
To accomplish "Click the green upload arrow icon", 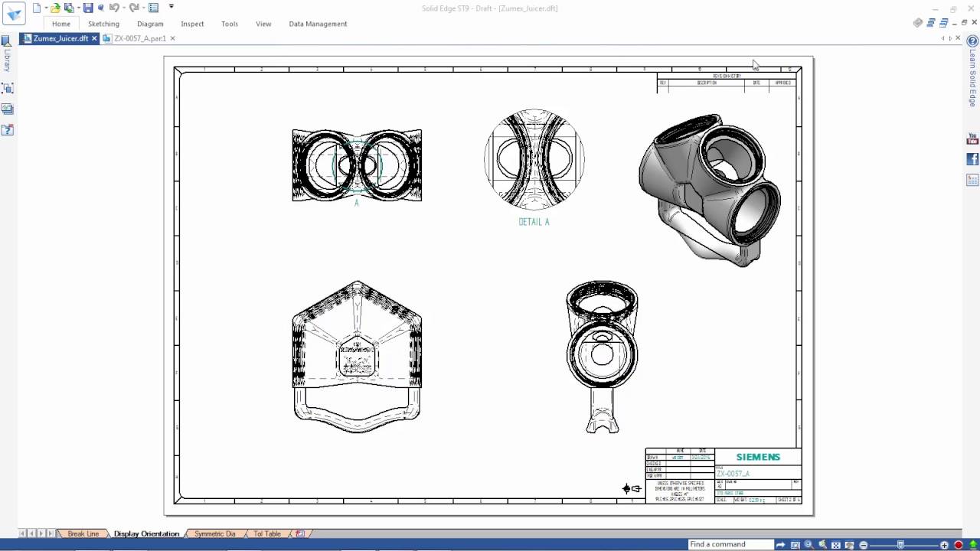I will (972, 545).
